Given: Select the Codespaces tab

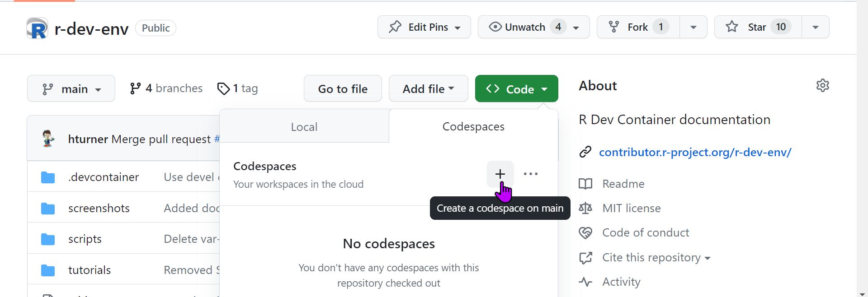Looking at the screenshot, I should [473, 127].
